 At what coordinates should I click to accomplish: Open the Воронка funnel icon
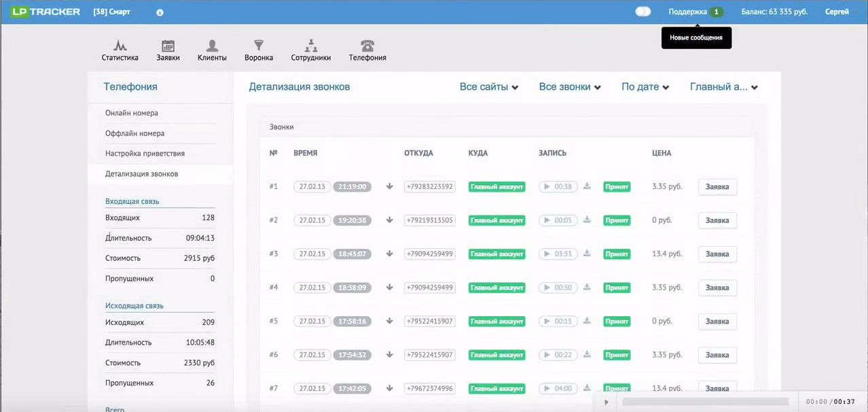(259, 46)
